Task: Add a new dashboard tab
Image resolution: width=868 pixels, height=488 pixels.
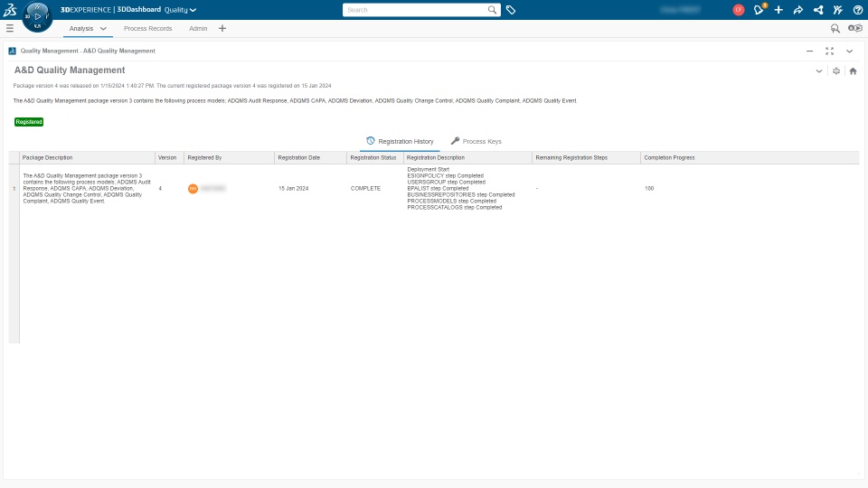Action: [x=222, y=28]
